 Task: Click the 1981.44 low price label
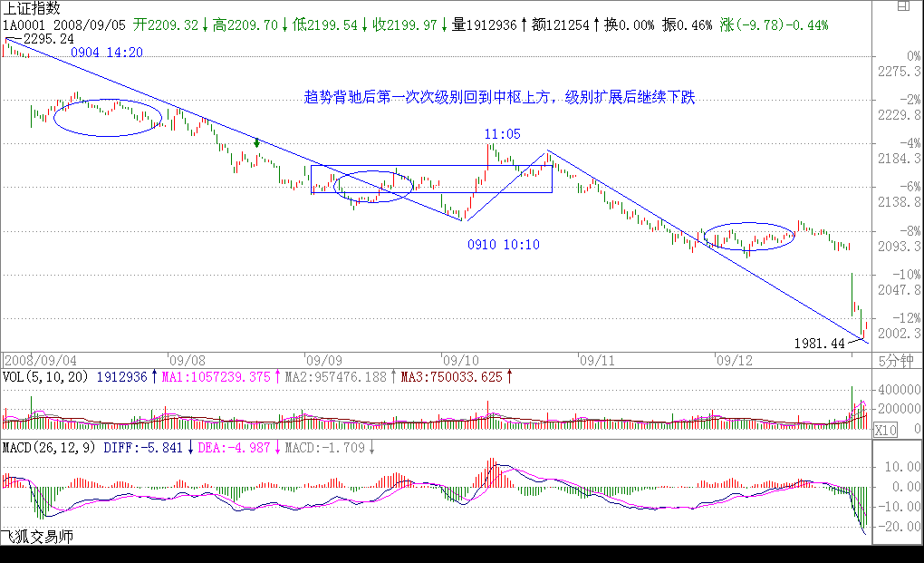(x=818, y=344)
